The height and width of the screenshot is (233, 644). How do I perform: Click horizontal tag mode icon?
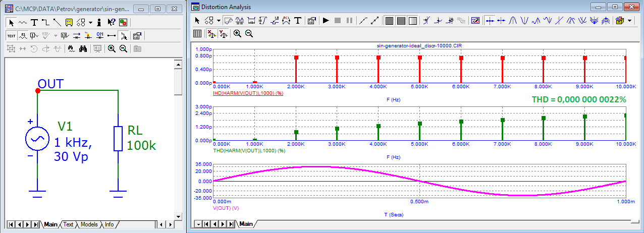[251, 21]
